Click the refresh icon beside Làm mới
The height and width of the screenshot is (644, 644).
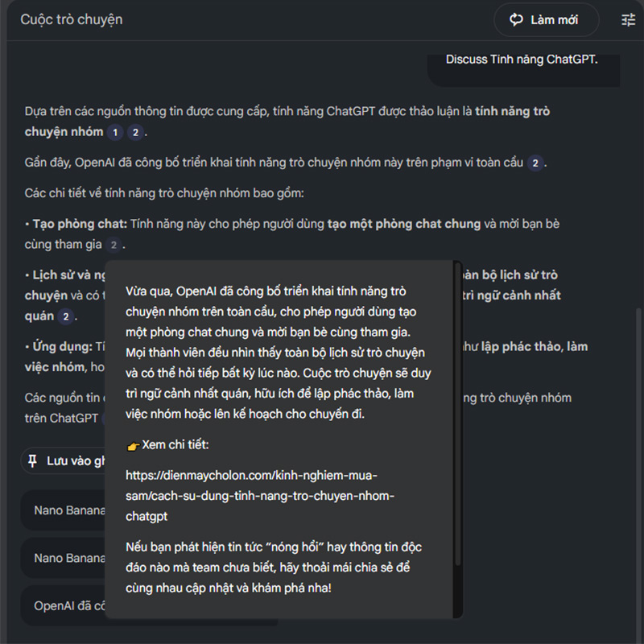tap(516, 20)
